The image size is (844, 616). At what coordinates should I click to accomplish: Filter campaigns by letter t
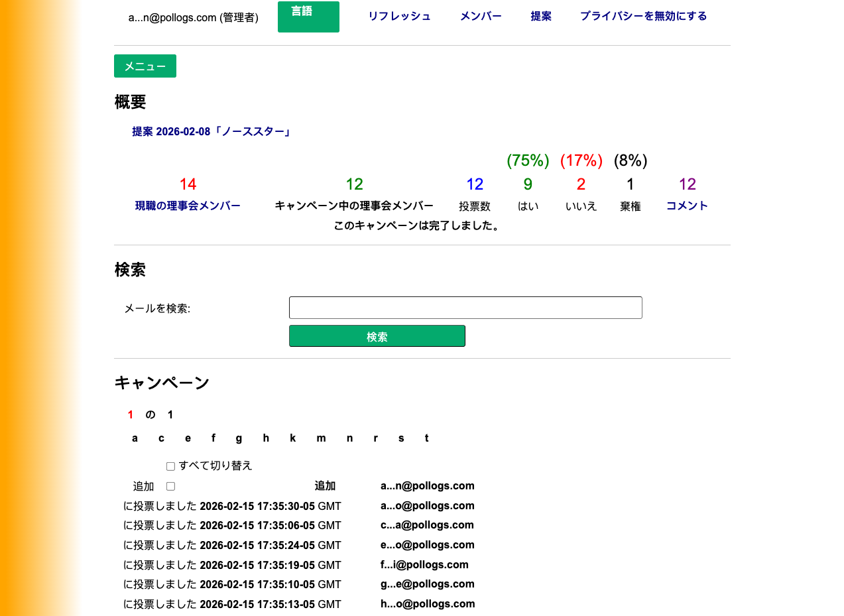(426, 438)
